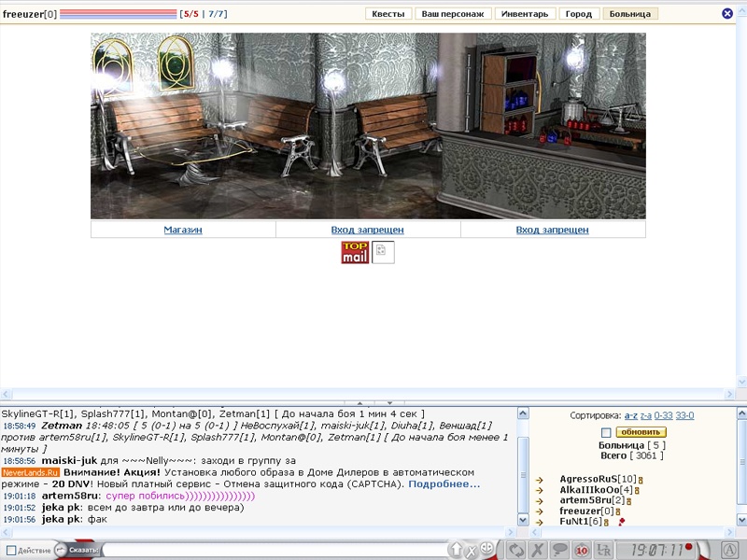
Task: Open the Квесты menu
Action: 388,14
